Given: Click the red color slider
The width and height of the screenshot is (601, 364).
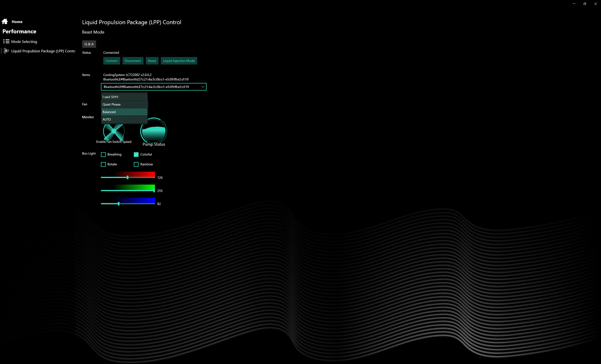Looking at the screenshot, I should 128,177.
